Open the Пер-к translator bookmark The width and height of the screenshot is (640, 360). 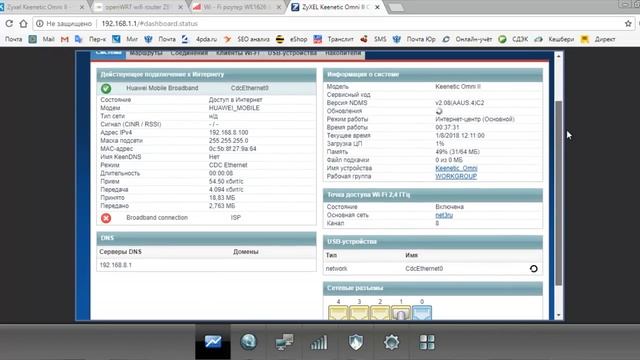(x=91, y=39)
